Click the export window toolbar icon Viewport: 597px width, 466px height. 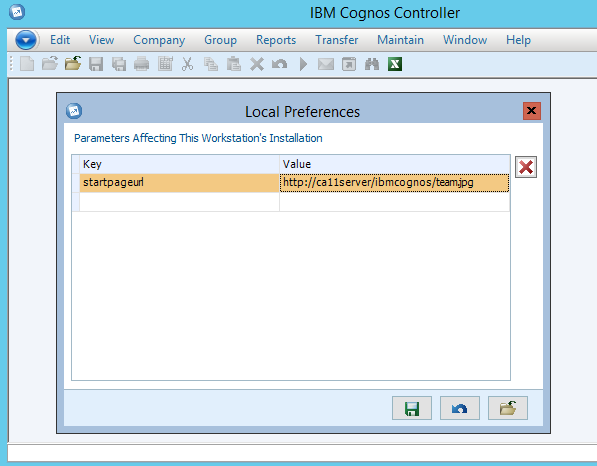[349, 64]
